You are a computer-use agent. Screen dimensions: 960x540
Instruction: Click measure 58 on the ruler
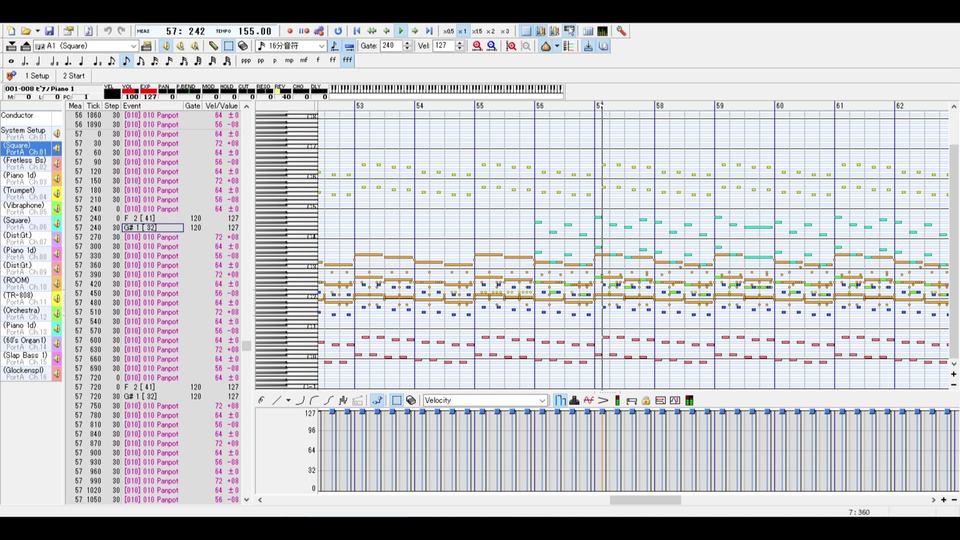(659, 106)
